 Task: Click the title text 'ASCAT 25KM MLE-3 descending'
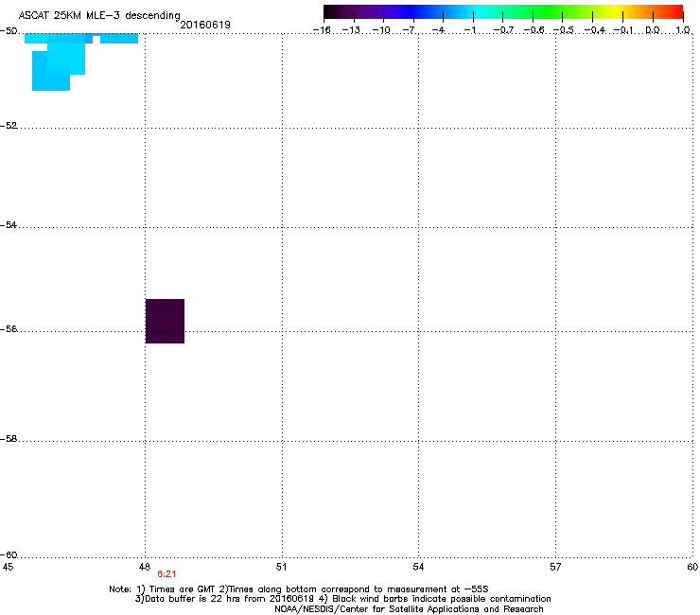click(99, 15)
